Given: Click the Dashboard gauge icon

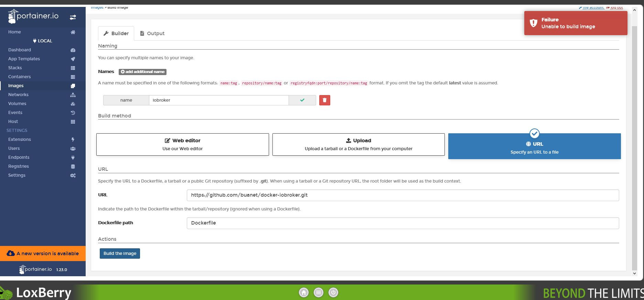Looking at the screenshot, I should [x=73, y=50].
